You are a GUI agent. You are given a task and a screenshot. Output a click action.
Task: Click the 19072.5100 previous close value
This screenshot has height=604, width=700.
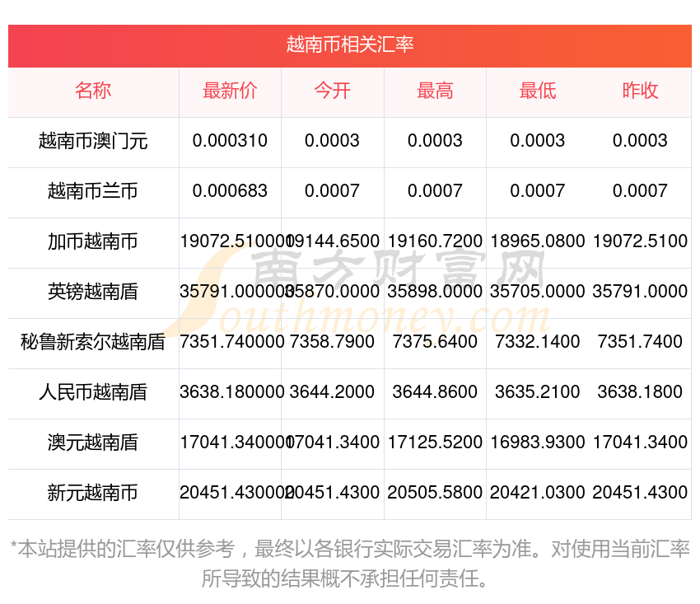pos(640,241)
